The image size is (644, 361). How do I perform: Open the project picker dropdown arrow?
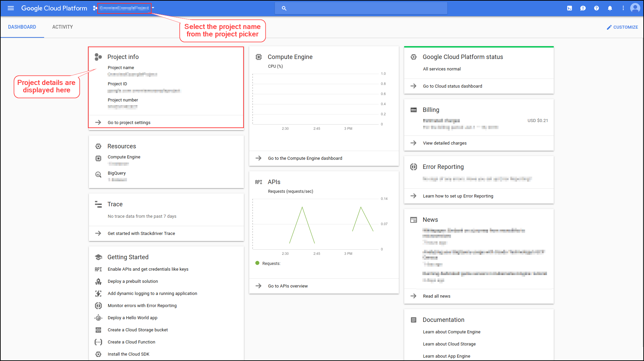[x=153, y=8]
